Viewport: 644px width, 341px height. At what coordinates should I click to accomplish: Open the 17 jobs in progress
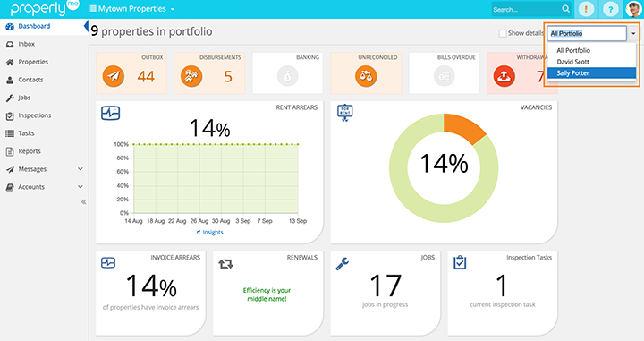point(385,286)
